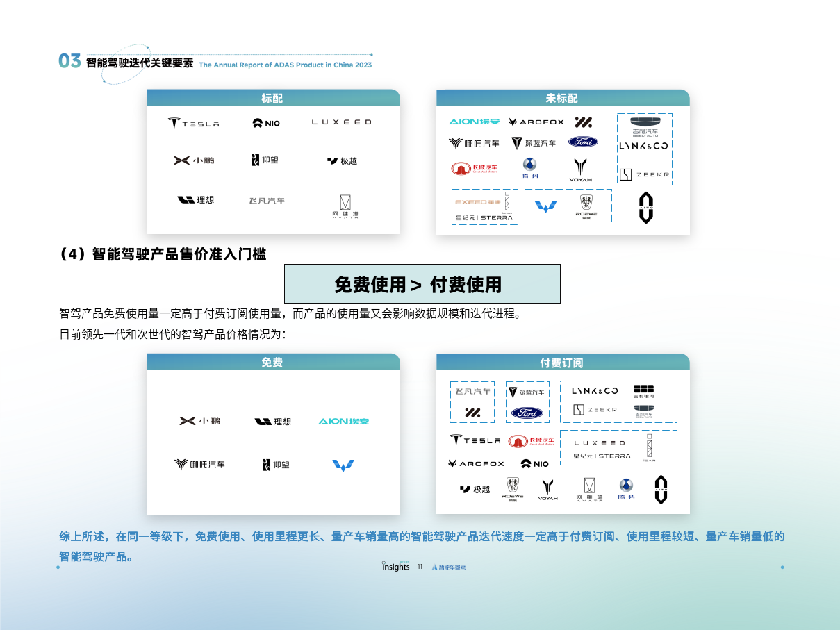Select the 哪吒汽车 logo in the 免费 panel

coord(199,464)
